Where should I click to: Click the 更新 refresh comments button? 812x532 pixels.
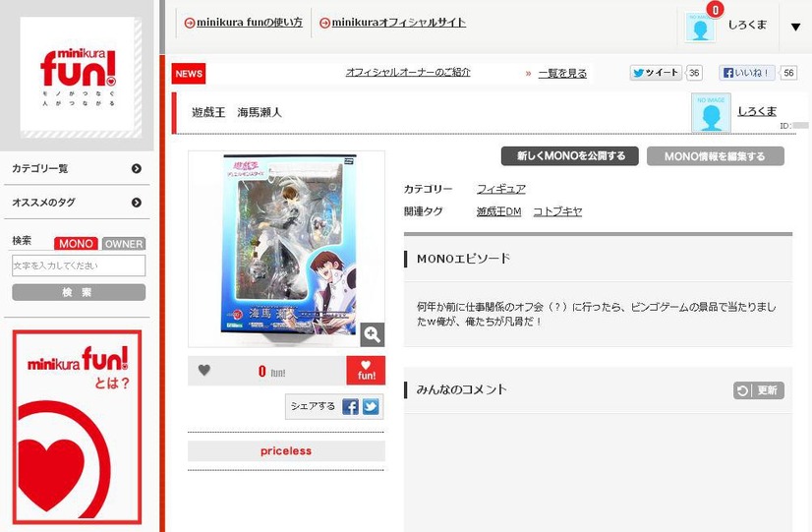(759, 390)
